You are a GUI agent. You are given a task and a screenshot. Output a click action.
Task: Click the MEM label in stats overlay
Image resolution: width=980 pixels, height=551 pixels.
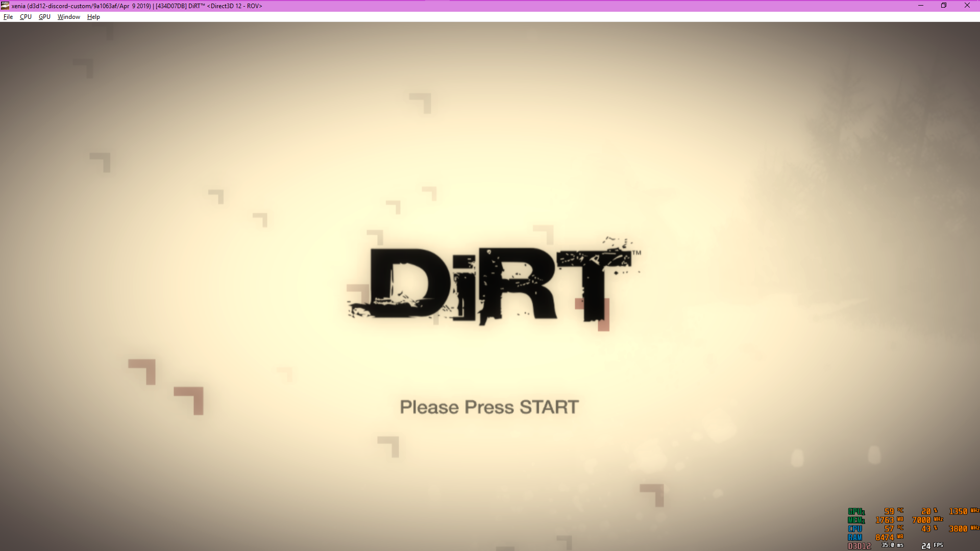pyautogui.click(x=856, y=520)
